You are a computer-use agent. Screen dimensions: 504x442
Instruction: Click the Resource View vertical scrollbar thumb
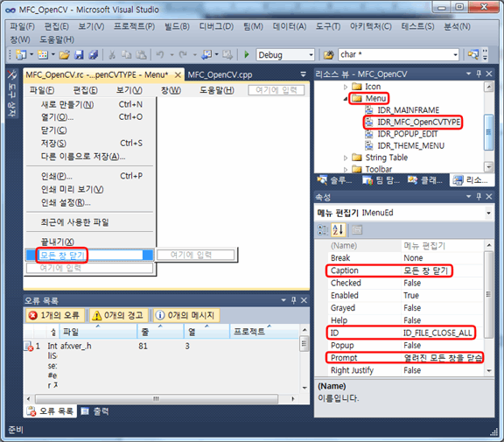pyautogui.click(x=488, y=132)
